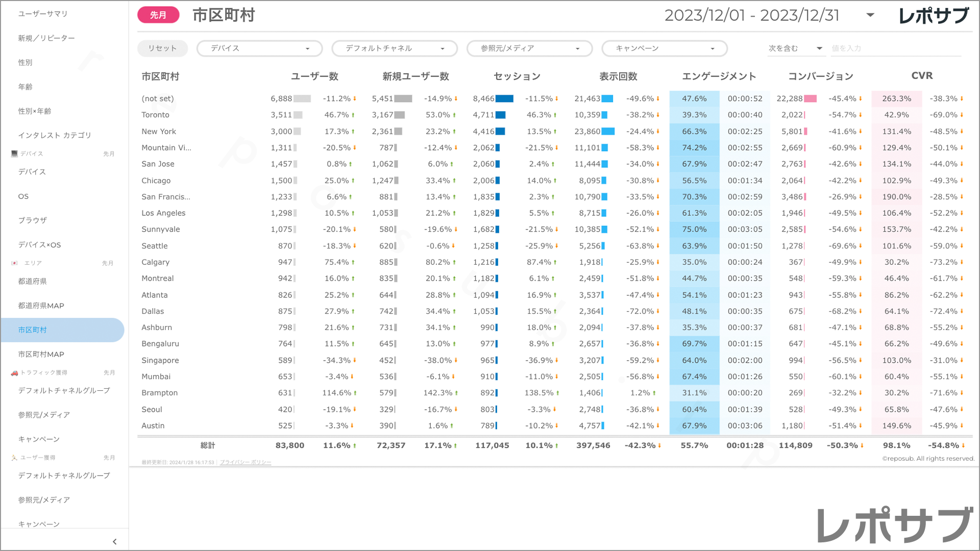Click the 値を入力 filter text field

click(895, 48)
